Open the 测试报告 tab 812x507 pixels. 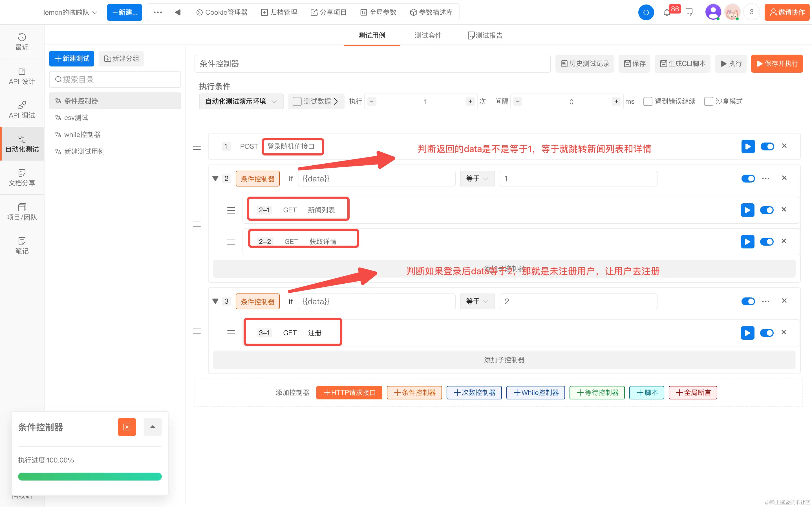pyautogui.click(x=485, y=35)
